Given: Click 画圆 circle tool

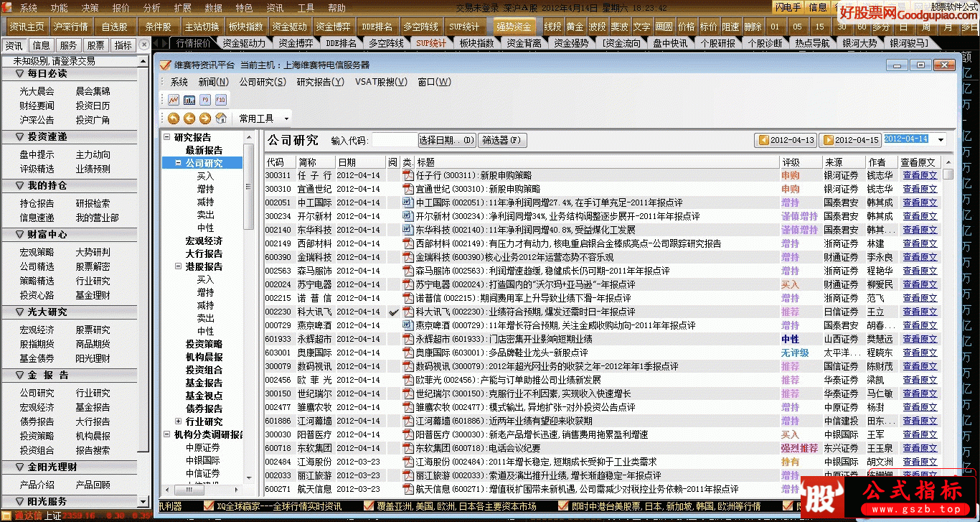Looking at the screenshot, I should [x=664, y=27].
